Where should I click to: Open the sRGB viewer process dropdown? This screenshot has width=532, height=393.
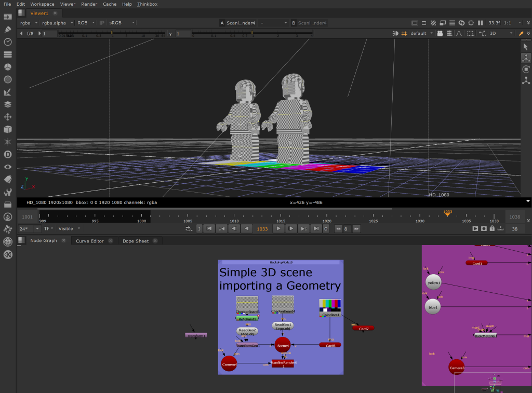(x=122, y=23)
